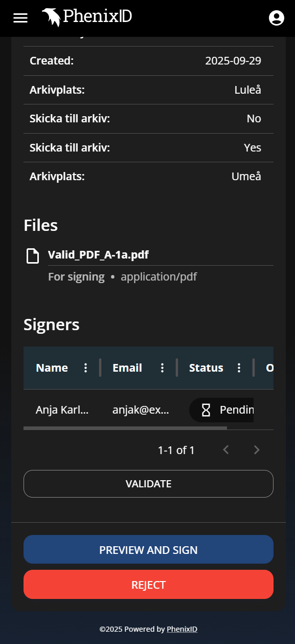The width and height of the screenshot is (295, 644).
Task: Click the For signing label
Action: [x=76, y=277]
